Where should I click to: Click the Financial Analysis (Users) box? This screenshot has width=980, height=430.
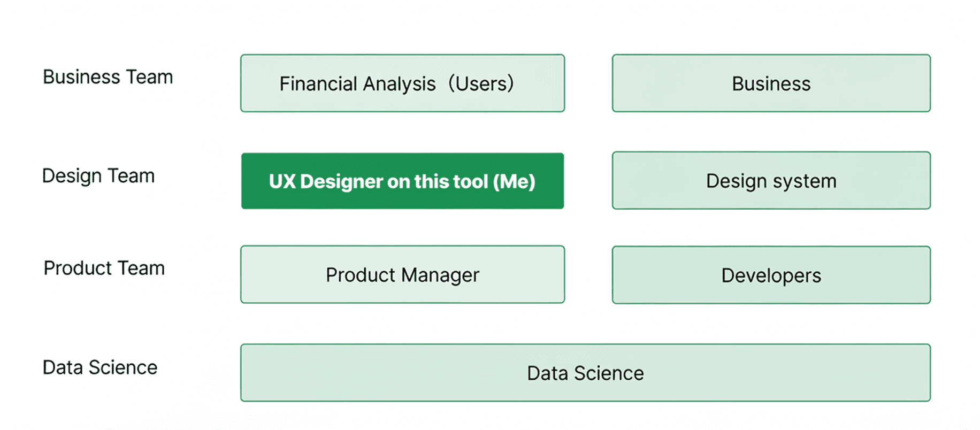402,83
